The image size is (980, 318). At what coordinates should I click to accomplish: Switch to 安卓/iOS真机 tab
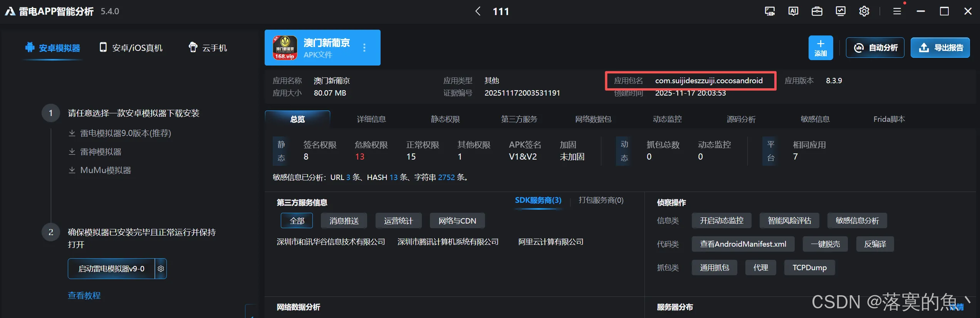(131, 48)
